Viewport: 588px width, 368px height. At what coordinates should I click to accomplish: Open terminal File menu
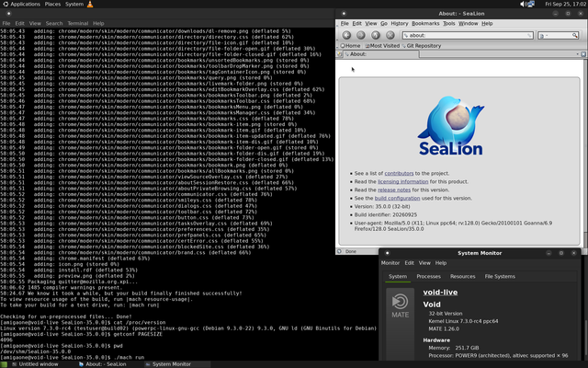6,23
